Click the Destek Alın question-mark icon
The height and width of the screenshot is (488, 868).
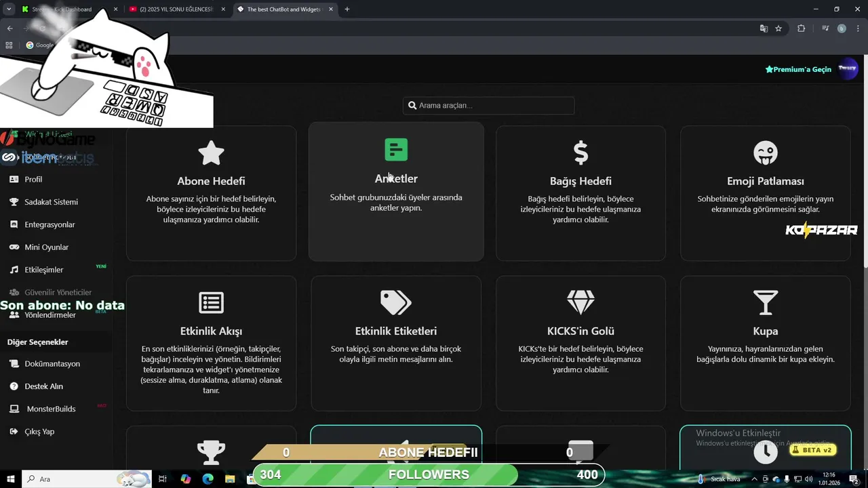[x=14, y=386]
